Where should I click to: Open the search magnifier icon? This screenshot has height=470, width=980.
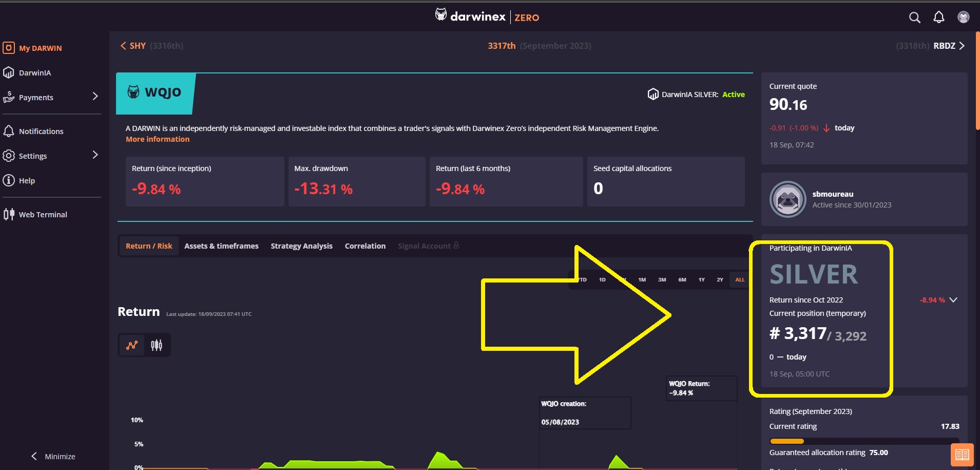[x=914, y=17]
